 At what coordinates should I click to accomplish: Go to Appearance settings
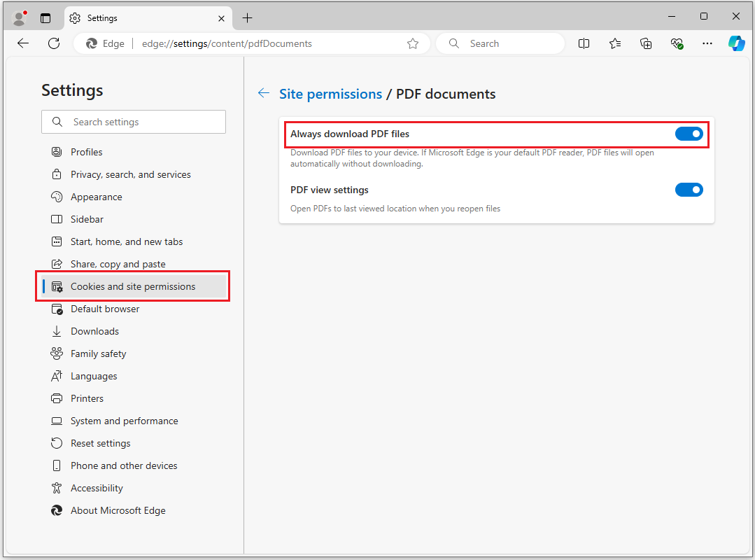[96, 197]
